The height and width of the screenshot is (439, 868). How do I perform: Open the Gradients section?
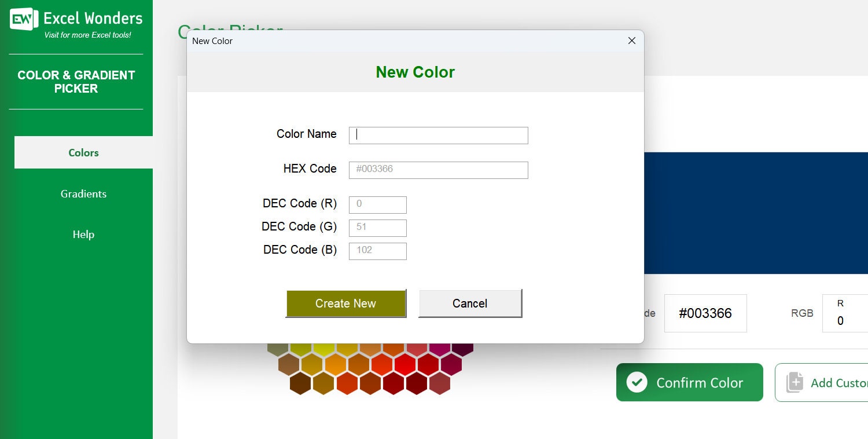click(x=83, y=193)
